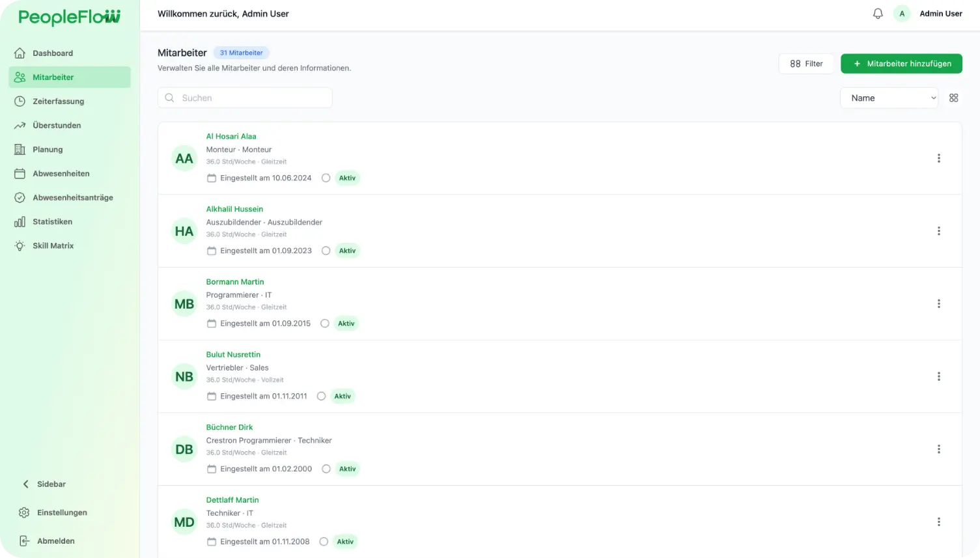Select the radio circle for Dettlaff Martin
980x558 pixels.
324,542
